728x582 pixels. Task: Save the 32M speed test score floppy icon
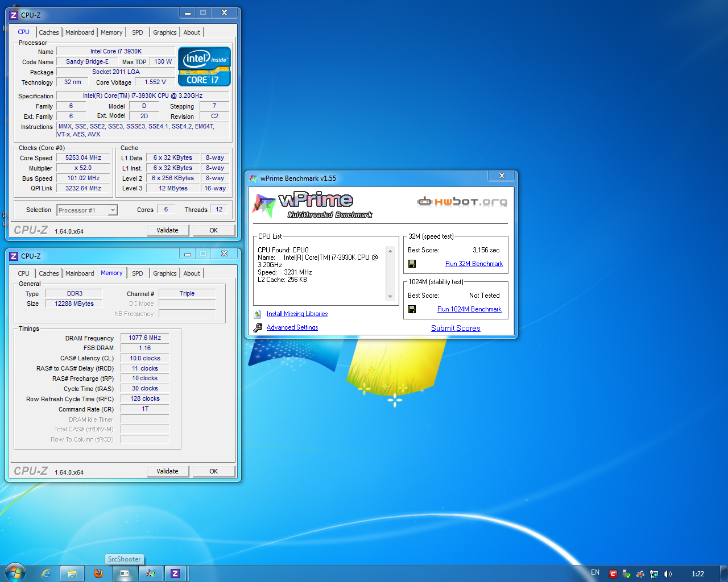click(412, 264)
